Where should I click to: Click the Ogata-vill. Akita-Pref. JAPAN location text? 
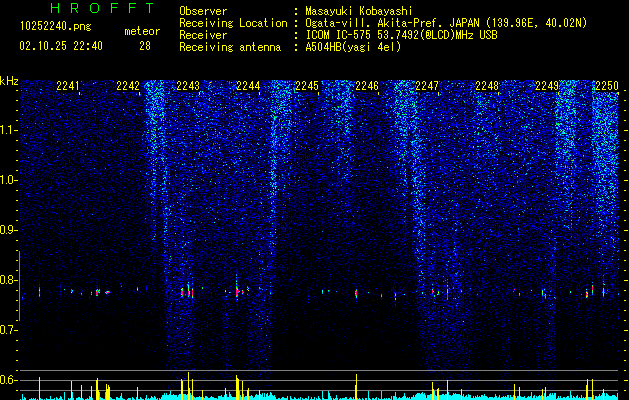(x=446, y=23)
